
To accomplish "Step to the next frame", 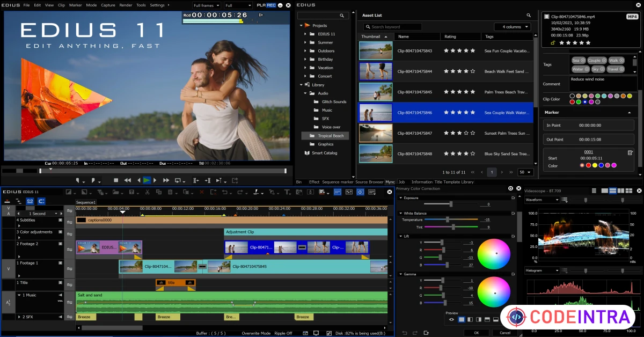I will (x=155, y=180).
